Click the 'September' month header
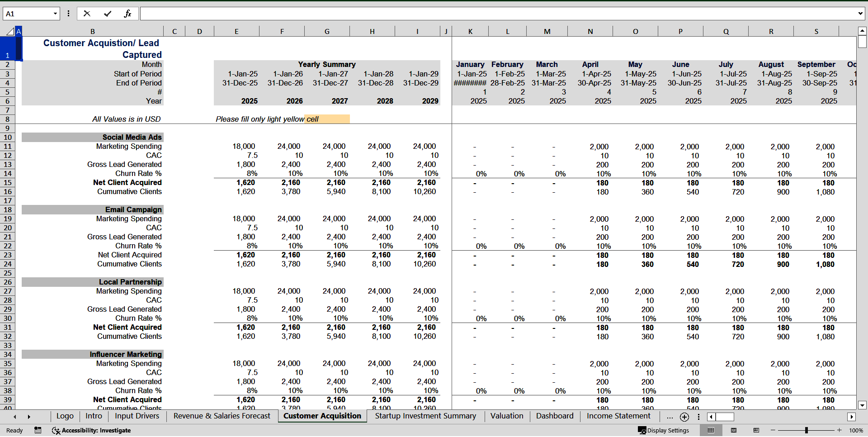The width and height of the screenshot is (868, 437). click(x=816, y=64)
